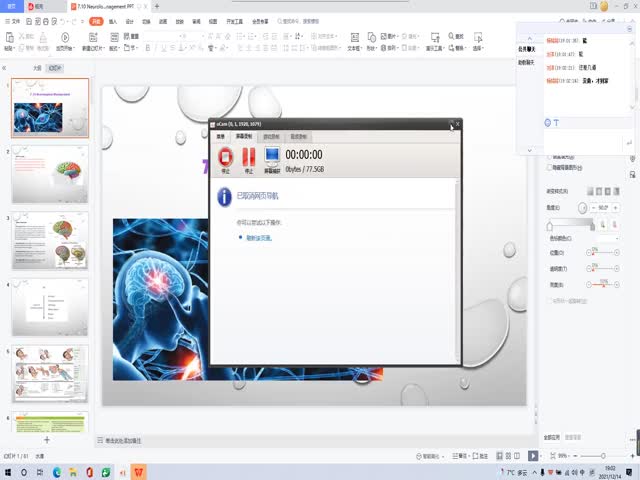This screenshot has height=480, width=640.
Task: Collapse the slide panel with double chevron
Action: tap(6, 68)
